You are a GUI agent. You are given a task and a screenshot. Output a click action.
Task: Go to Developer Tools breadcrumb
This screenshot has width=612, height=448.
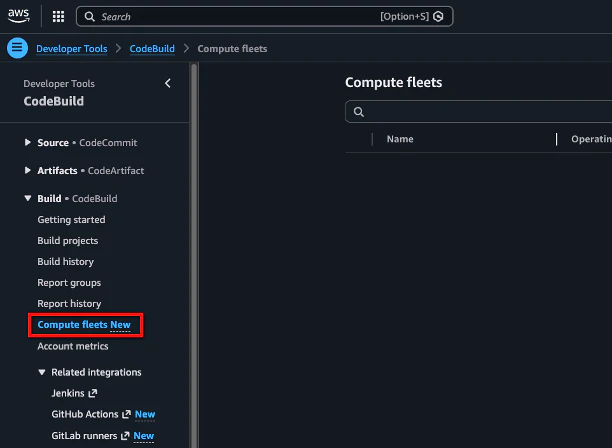point(72,49)
